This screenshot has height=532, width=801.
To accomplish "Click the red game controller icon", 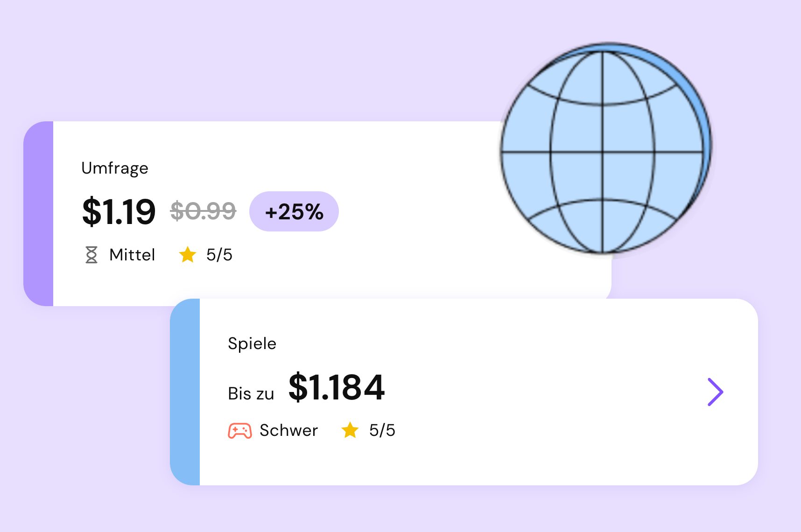I will pos(239,430).
